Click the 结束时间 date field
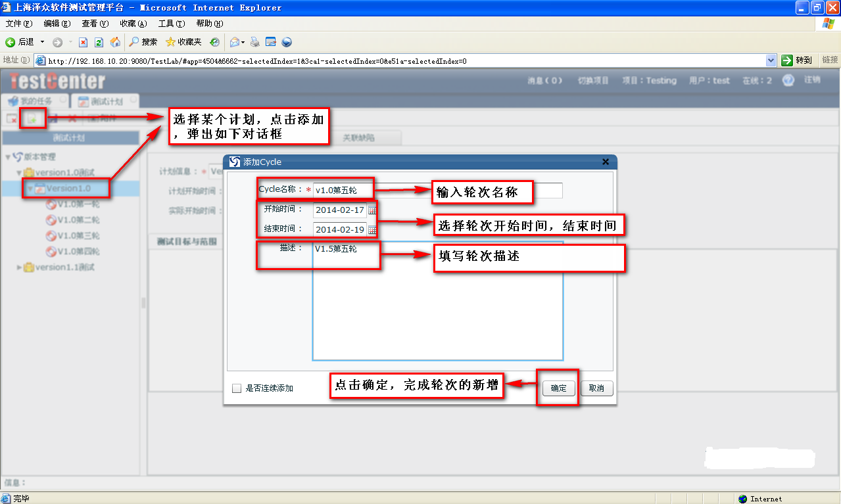Screen dimensions: 841x504 (340, 230)
